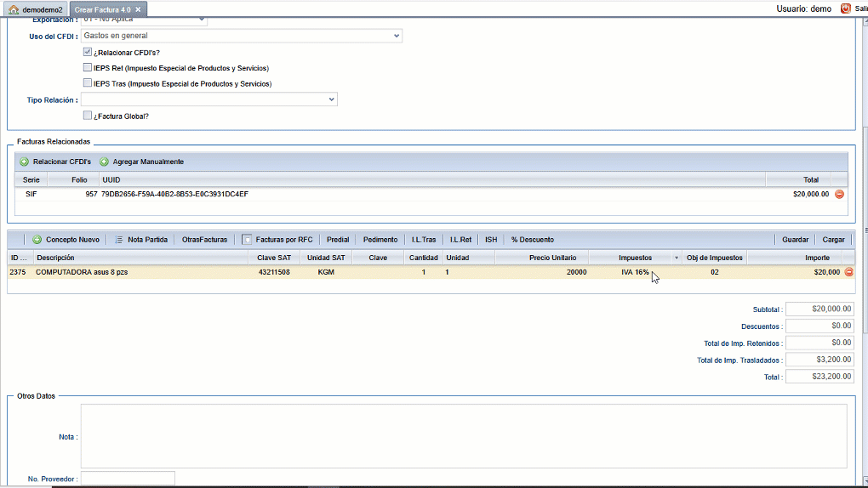Click inside the Nota text area

(x=464, y=435)
